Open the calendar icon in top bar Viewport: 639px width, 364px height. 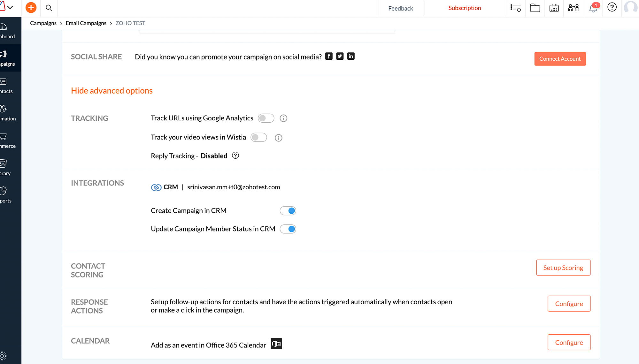point(554,8)
